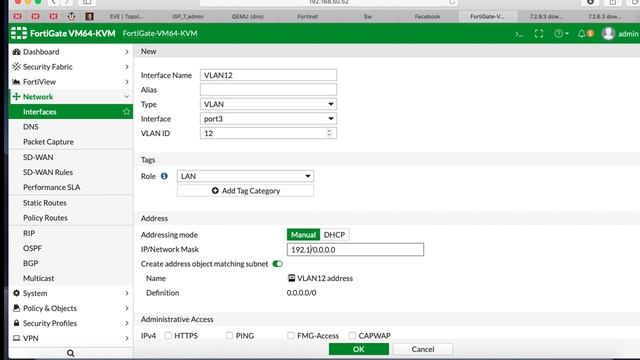Enable CAPWAP checkbox

(352, 336)
